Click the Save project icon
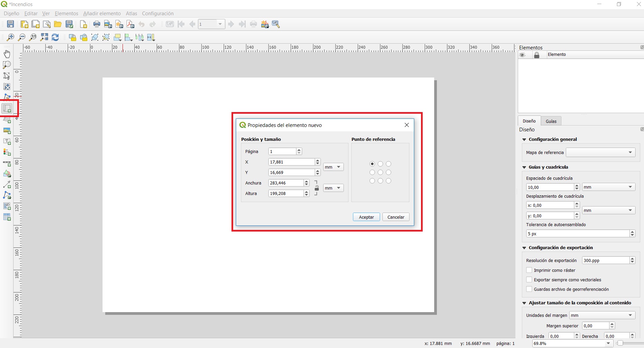 tap(10, 24)
